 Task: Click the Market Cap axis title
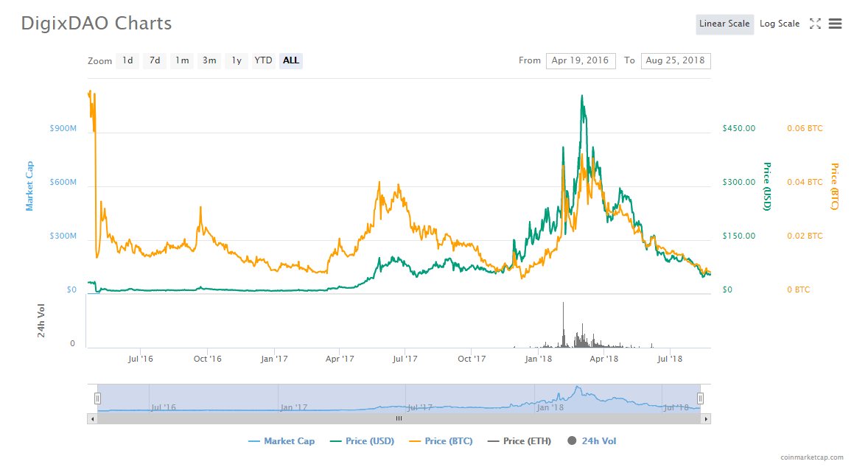[29, 186]
